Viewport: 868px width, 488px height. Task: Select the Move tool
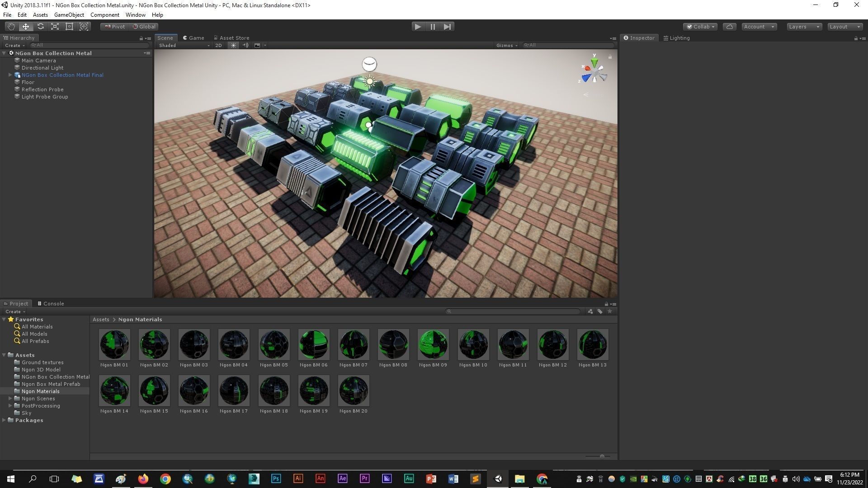tap(26, 27)
